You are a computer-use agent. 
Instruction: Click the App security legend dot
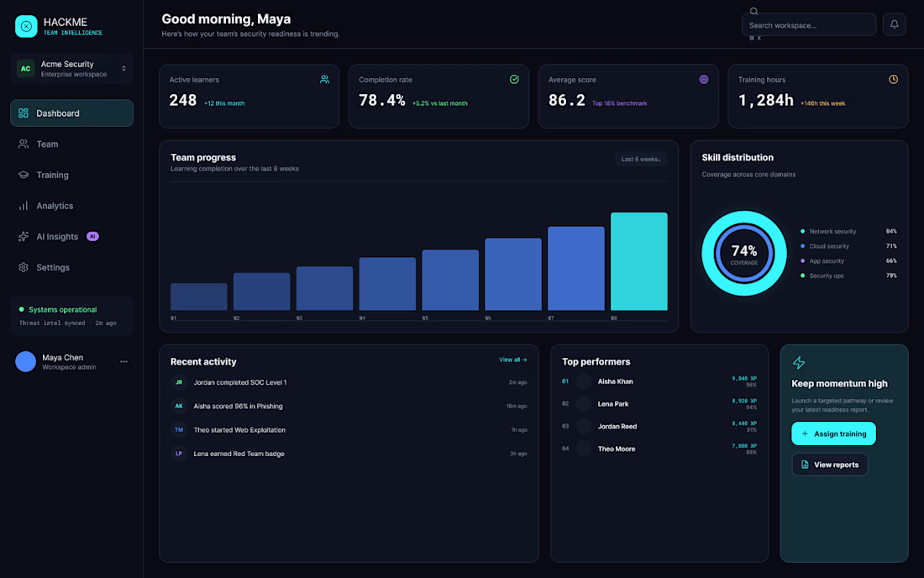click(802, 261)
